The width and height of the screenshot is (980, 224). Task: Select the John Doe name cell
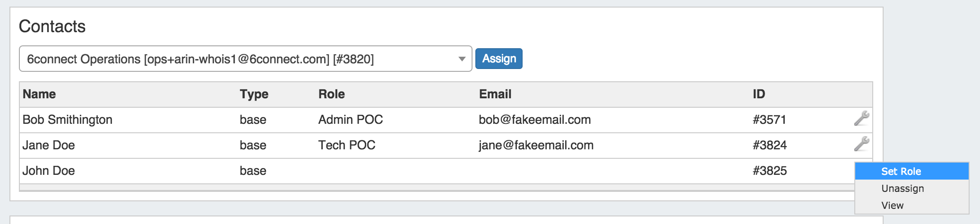(x=48, y=171)
